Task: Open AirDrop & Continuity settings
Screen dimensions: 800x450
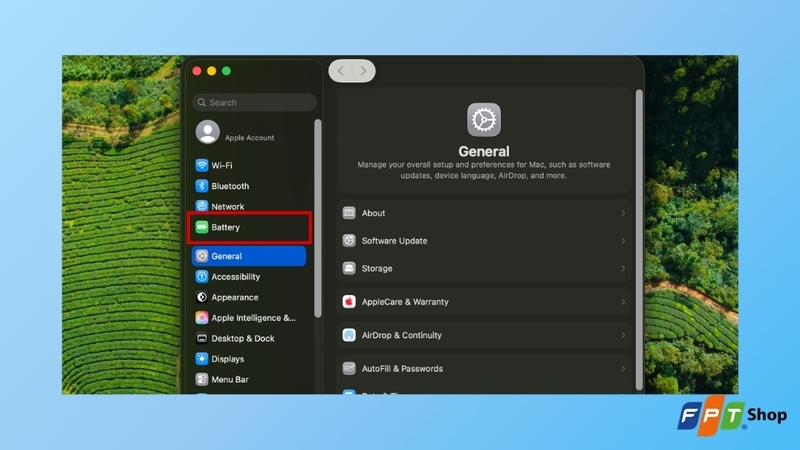Action: coord(484,335)
